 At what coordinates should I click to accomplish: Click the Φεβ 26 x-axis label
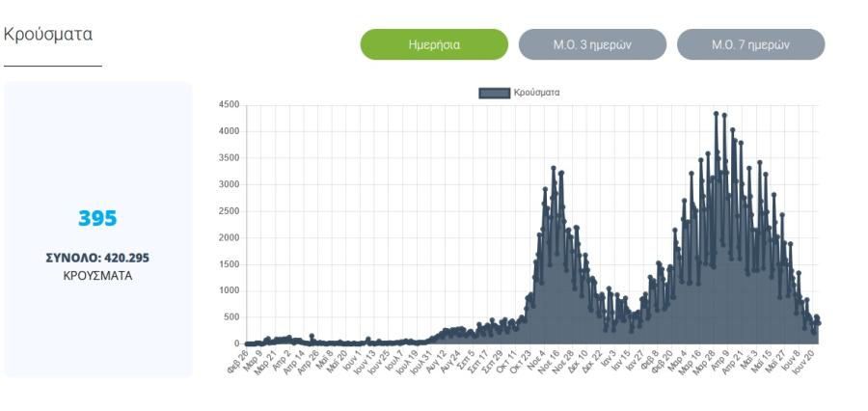coord(237,362)
